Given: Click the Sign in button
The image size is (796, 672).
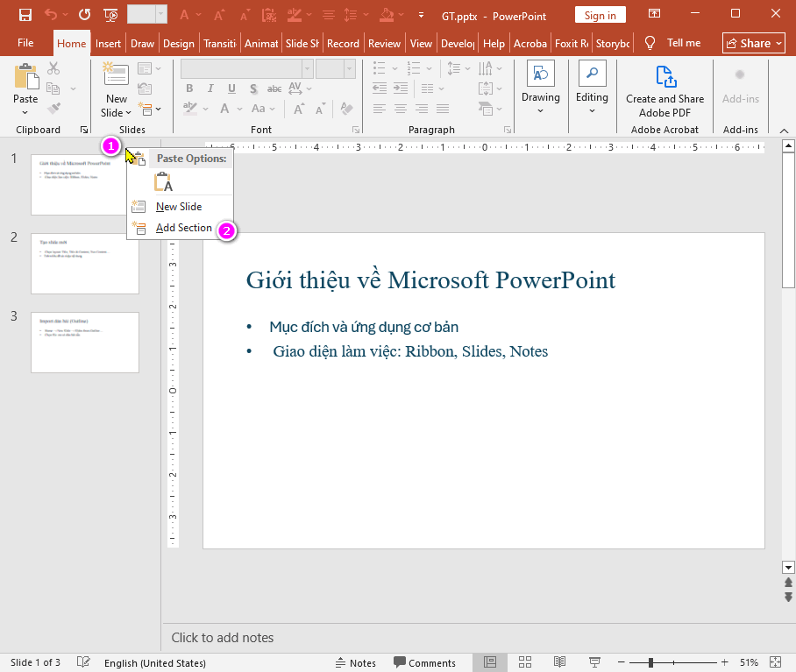Looking at the screenshot, I should [601, 15].
